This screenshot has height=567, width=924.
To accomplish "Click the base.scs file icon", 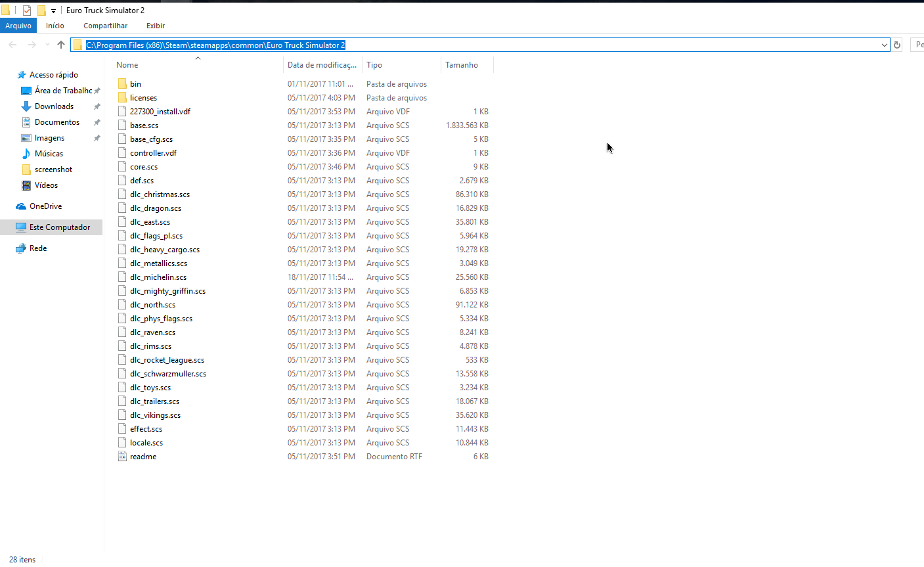I will click(x=122, y=125).
